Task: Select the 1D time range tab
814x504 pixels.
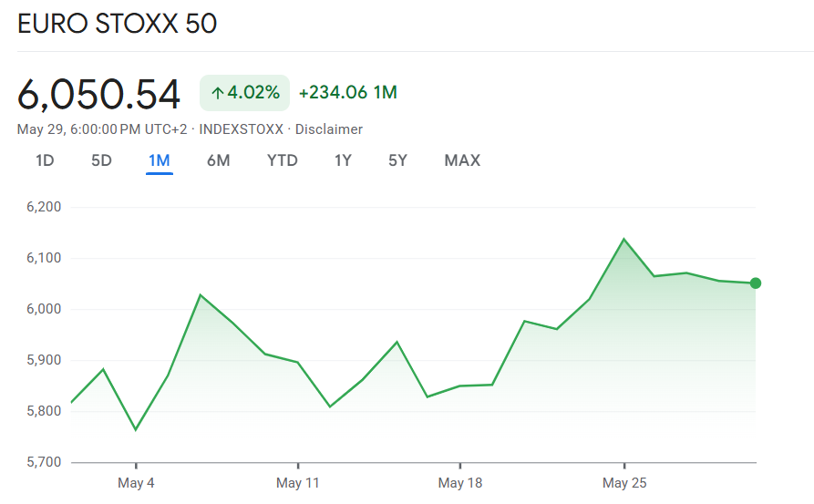Action: 45,160
